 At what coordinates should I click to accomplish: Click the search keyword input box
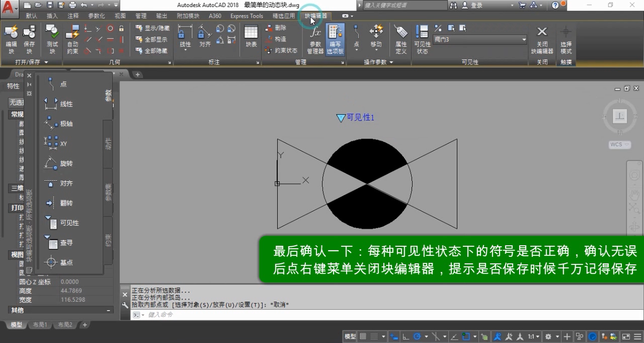pos(404,5)
